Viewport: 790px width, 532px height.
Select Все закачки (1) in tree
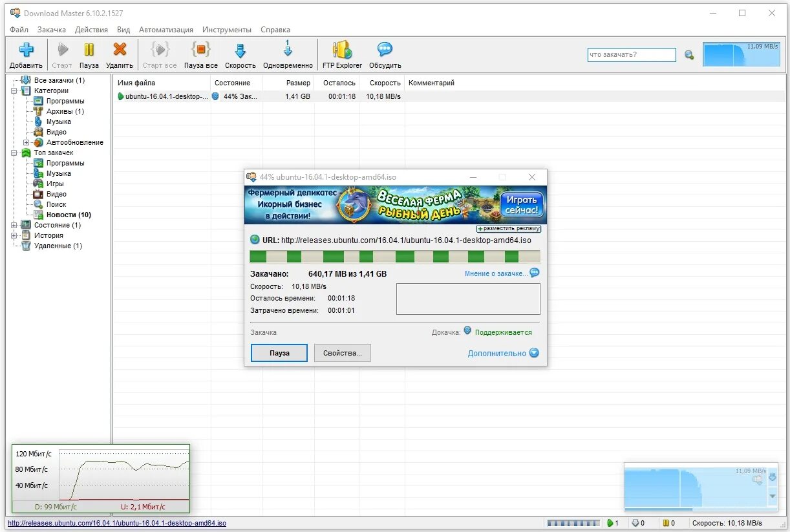(59, 80)
